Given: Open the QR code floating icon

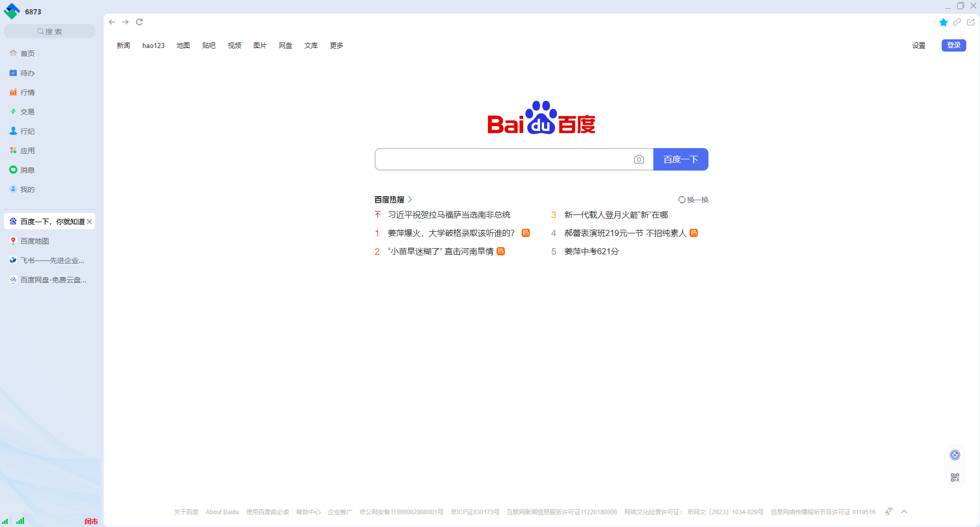Looking at the screenshot, I should pos(955,477).
